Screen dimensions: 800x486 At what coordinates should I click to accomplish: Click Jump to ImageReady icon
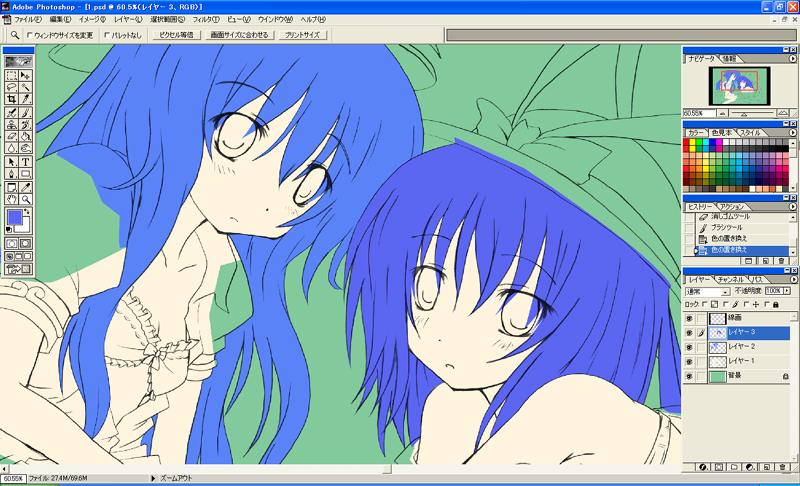click(19, 269)
